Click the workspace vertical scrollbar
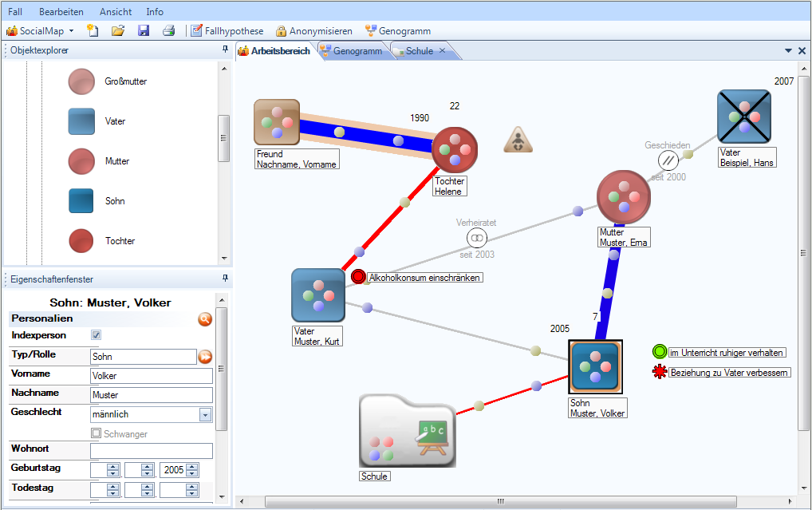Screen dimensions: 812x510 pyautogui.click(x=803, y=253)
